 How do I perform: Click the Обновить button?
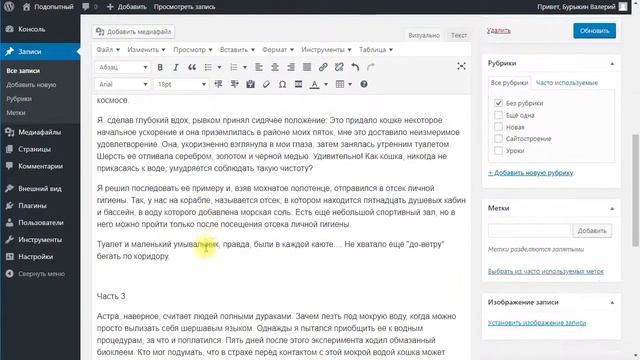(594, 31)
